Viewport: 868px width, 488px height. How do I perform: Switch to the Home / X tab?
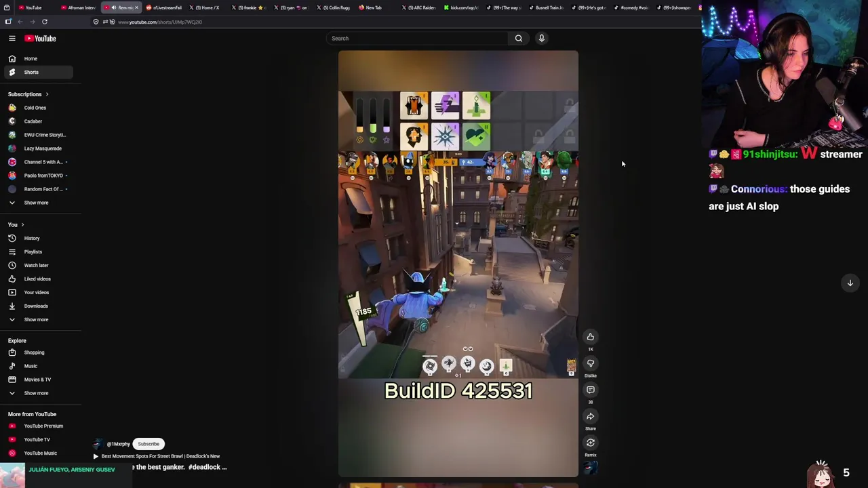tap(206, 7)
